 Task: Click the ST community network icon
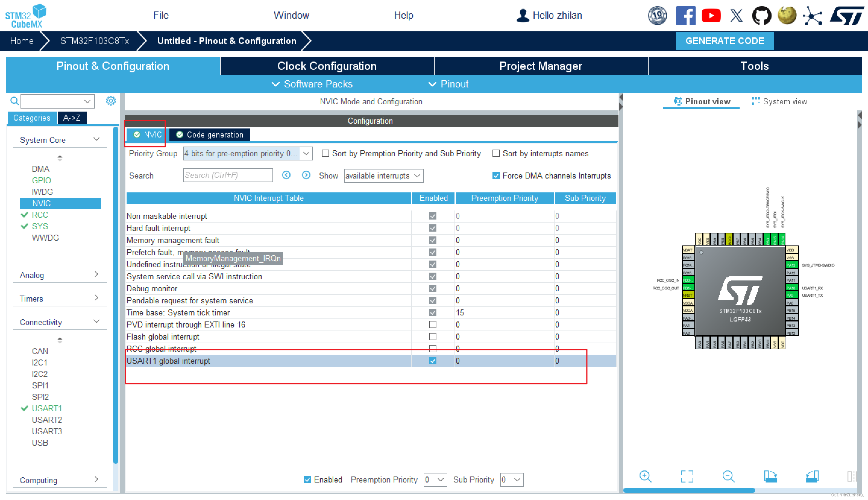(x=813, y=15)
